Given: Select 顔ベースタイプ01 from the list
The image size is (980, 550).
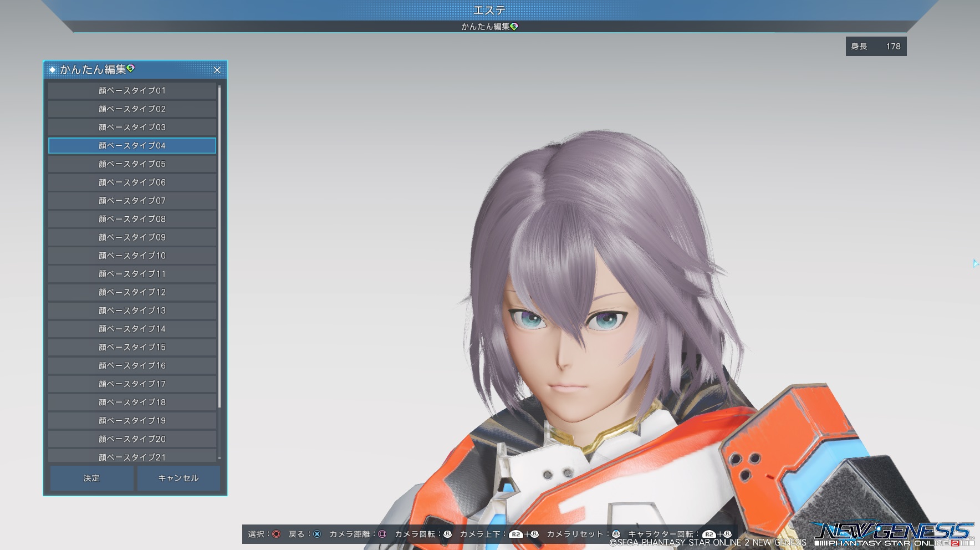Looking at the screenshot, I should (132, 90).
